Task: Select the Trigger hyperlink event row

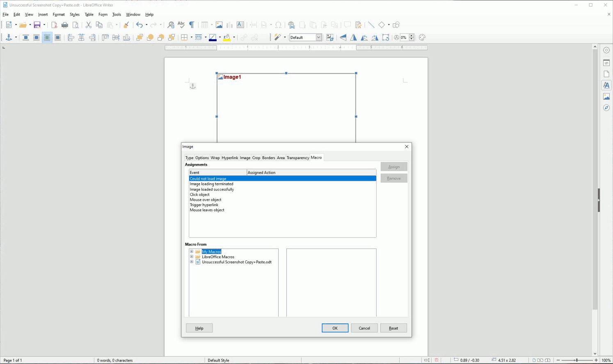Action: [282, 205]
